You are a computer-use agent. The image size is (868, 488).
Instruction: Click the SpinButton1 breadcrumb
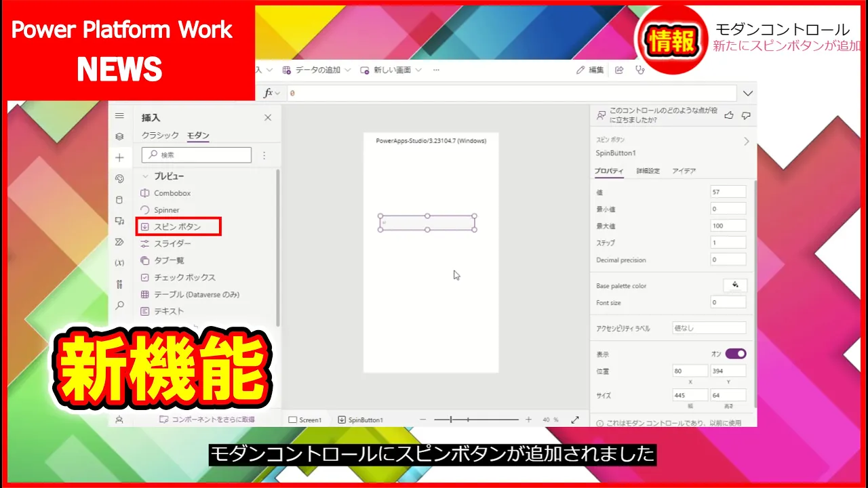361,420
